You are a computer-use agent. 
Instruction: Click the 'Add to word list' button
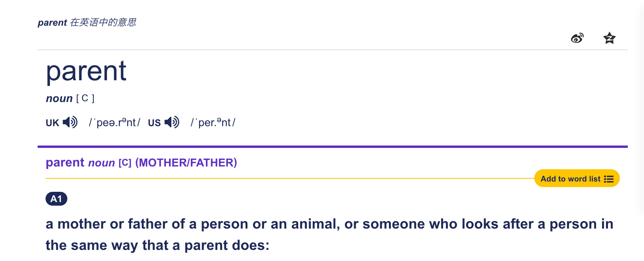570,178
